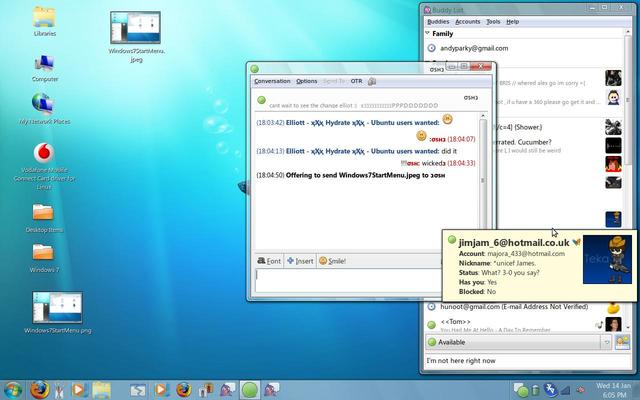Click the away clock icon beside andyparky@gmail.com
This screenshot has height=400, width=640.
coord(431,48)
